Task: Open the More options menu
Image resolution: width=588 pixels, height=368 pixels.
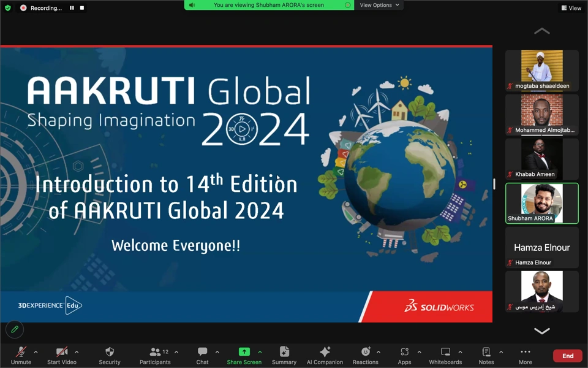Action: [x=526, y=355]
